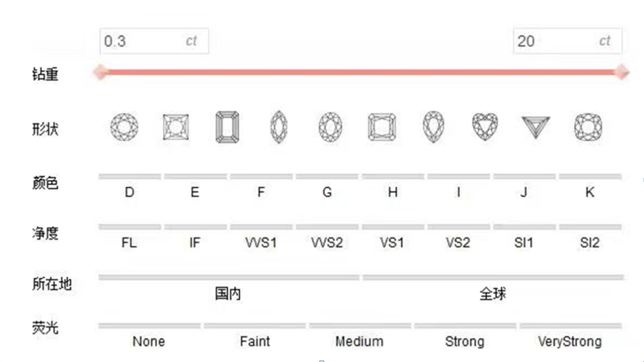Select the round brilliant diamond shape
This screenshot has height=362, width=644.
[x=124, y=127]
